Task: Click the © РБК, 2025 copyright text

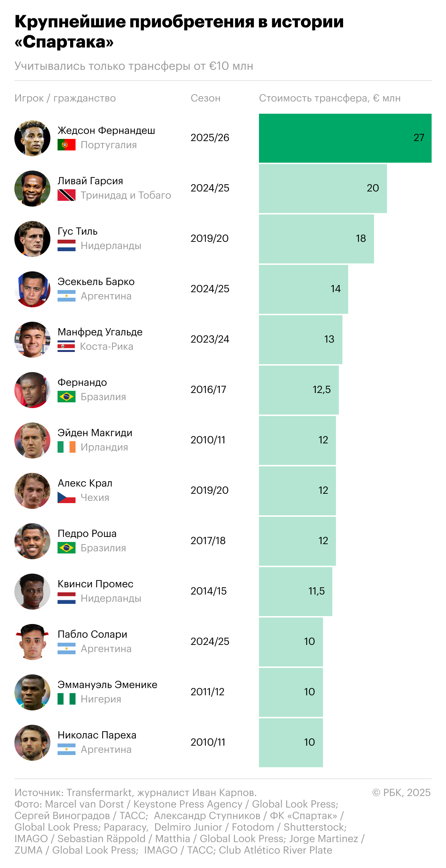Action: pyautogui.click(x=401, y=792)
